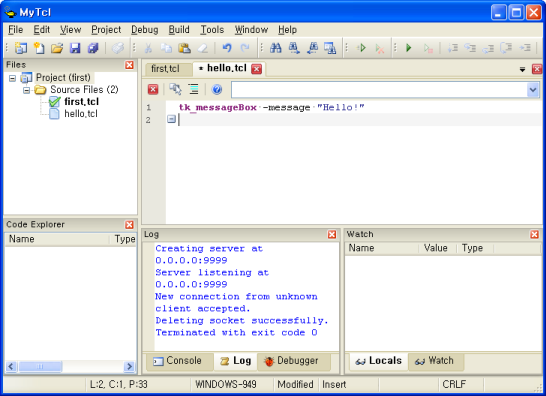Open the editor toolbar combo dropdown arrow
Viewport: 546px width, 396px height.
click(533, 90)
